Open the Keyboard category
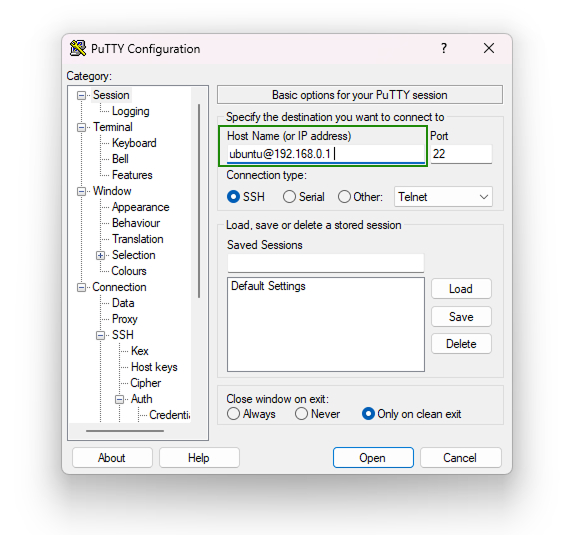Image resolution: width=568 pixels, height=535 pixels. tap(134, 143)
